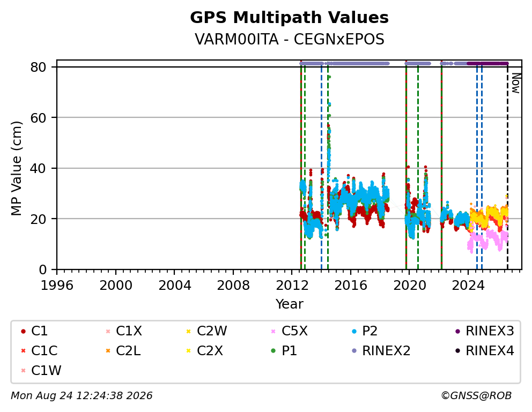Select the P1 legend entry
532x412 pixels.
click(284, 351)
